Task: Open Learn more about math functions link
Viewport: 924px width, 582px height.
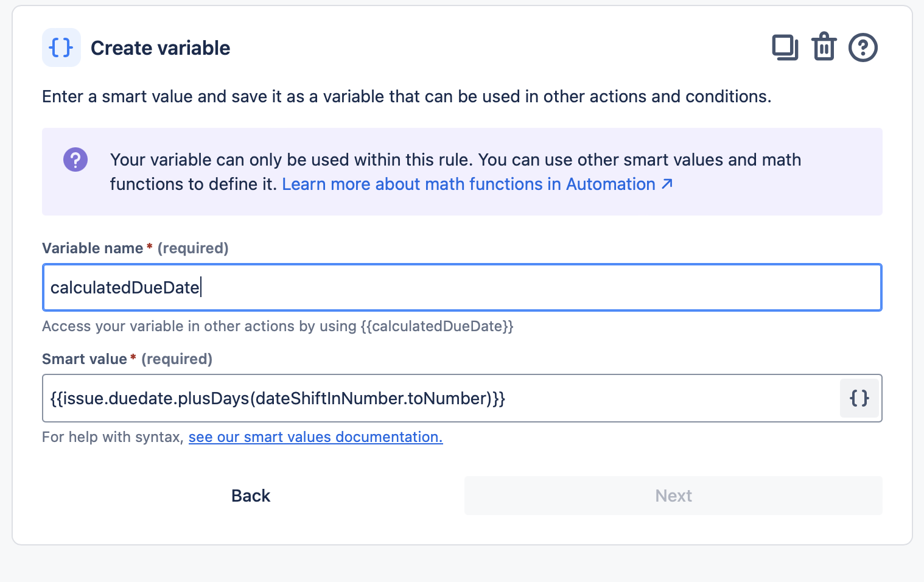Action: click(x=477, y=184)
